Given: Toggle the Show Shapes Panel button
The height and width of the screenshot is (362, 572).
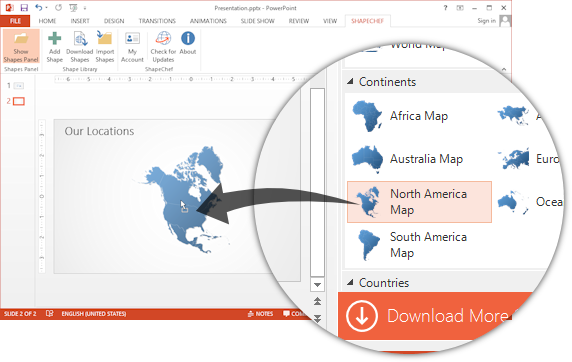Looking at the screenshot, I should click(x=21, y=47).
